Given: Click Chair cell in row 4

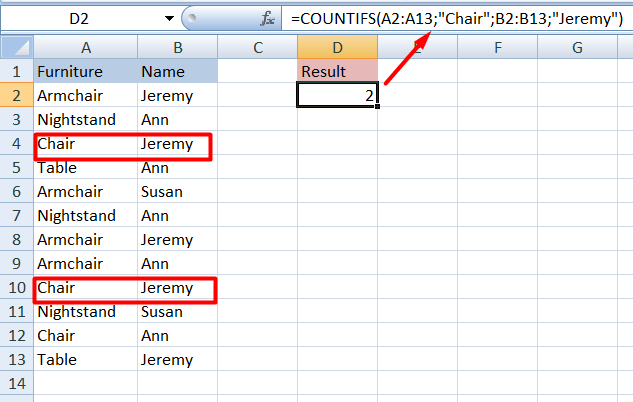Looking at the screenshot, I should click(86, 143).
